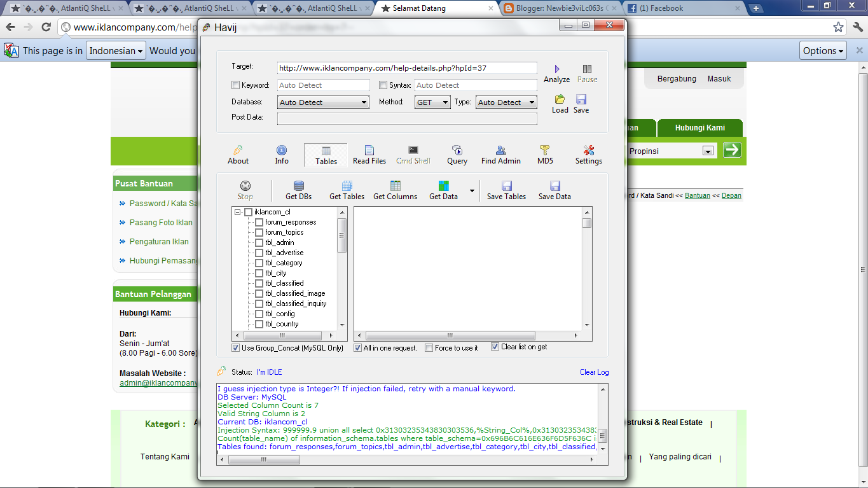Open the Hubungi Kami webpage tab
Screen dimensions: 868x488
699,127
